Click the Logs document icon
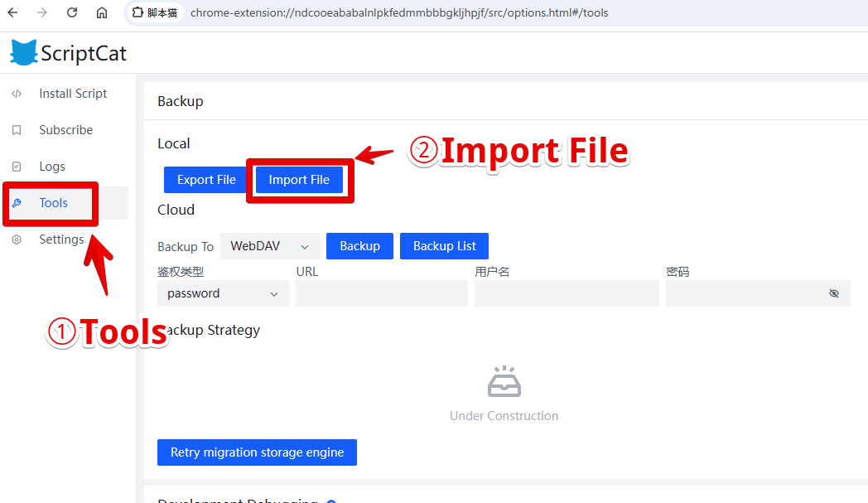The width and height of the screenshot is (868, 503). click(17, 167)
